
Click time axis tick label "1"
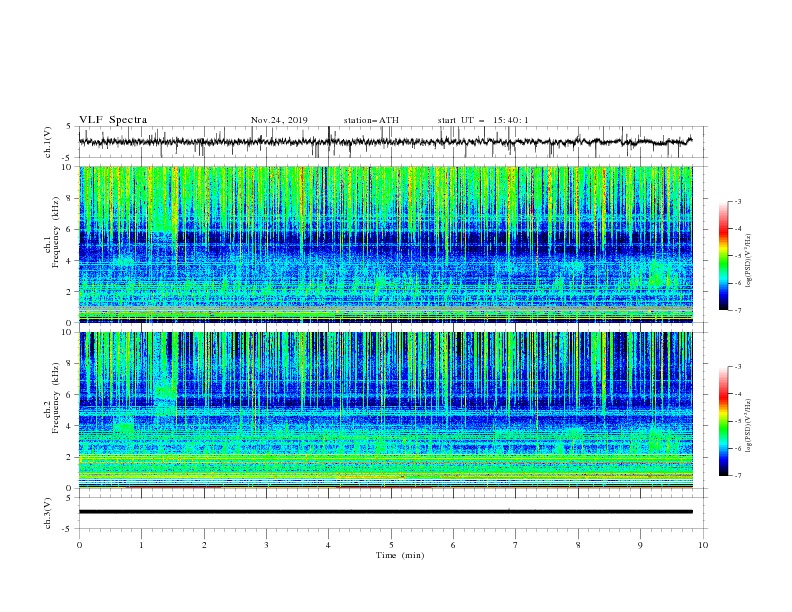click(142, 545)
